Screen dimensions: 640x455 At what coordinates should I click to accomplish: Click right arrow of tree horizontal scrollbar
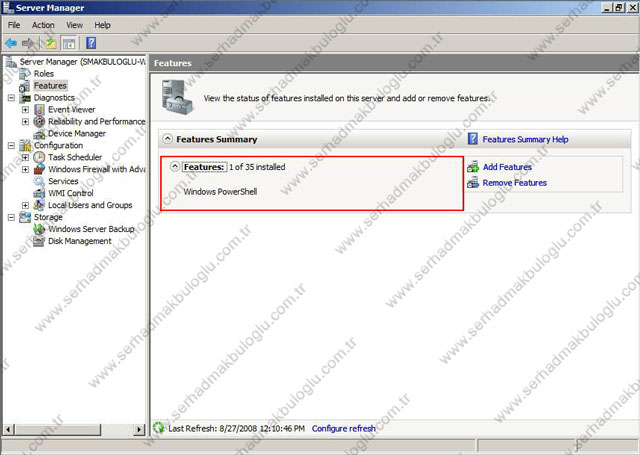tap(139, 429)
